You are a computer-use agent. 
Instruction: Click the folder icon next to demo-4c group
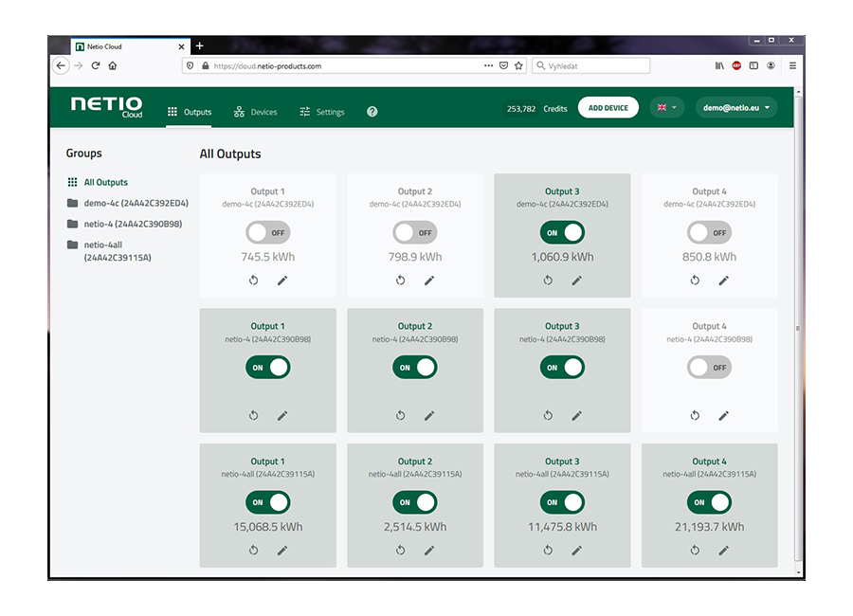coord(71,201)
